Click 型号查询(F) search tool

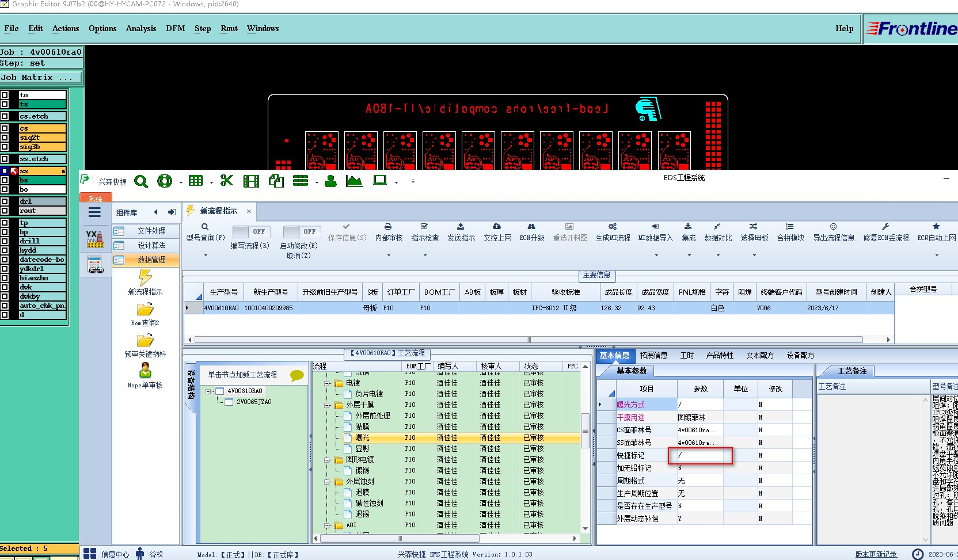[x=205, y=233]
